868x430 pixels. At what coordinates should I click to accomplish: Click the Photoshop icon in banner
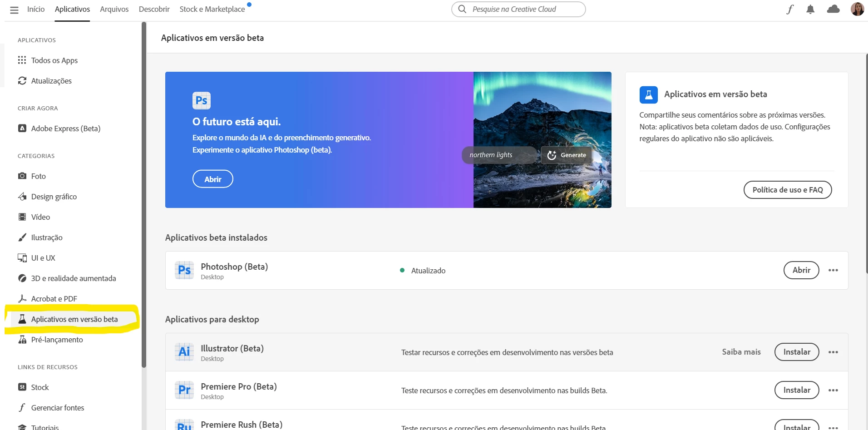[x=202, y=100]
